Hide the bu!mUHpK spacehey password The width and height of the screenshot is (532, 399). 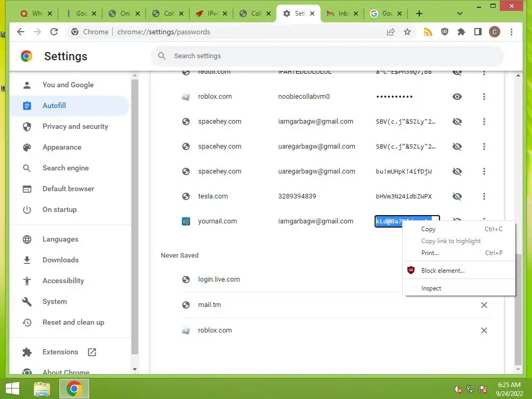tap(457, 171)
